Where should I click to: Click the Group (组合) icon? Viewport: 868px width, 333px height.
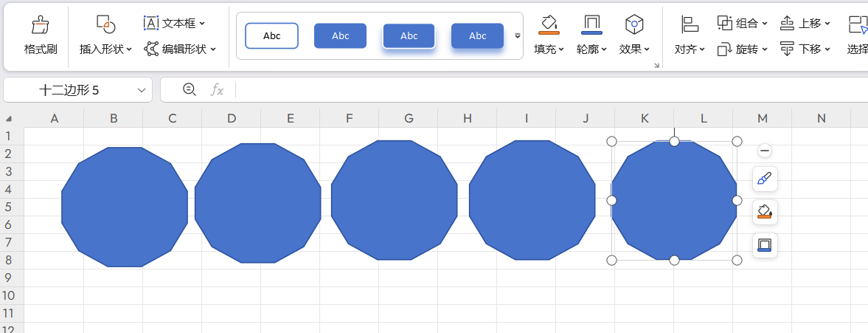(725, 23)
